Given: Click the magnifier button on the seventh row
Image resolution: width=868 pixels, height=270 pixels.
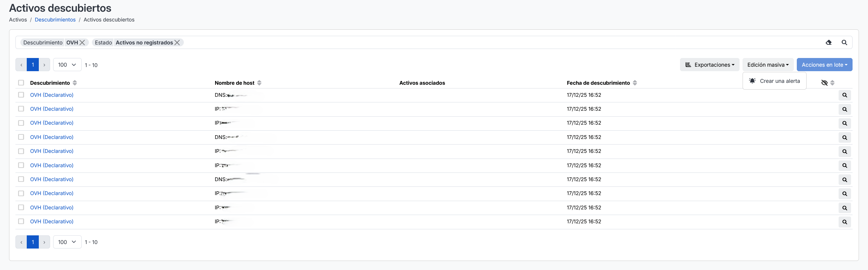Looking at the screenshot, I should [x=845, y=180].
